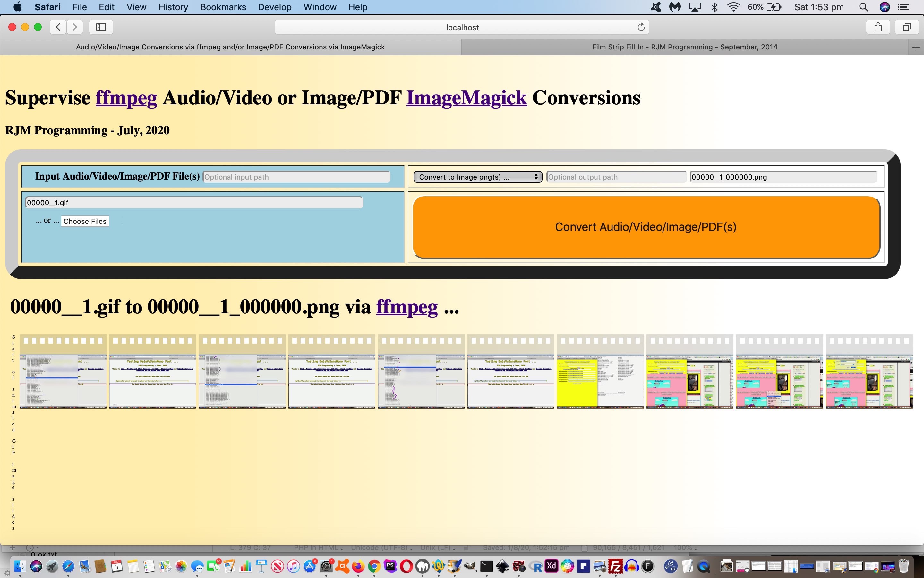
Task: Open the 'Convert to Image png(s)' dropdown
Action: point(478,177)
